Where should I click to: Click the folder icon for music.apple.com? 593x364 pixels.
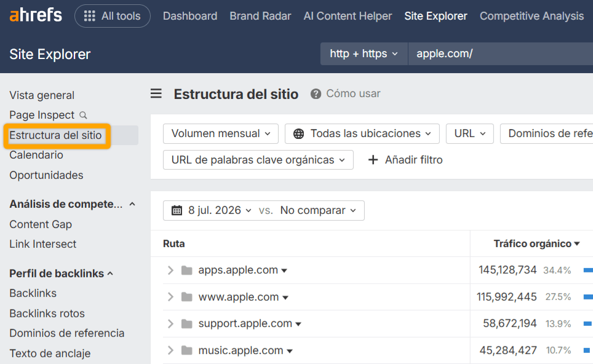coord(187,350)
